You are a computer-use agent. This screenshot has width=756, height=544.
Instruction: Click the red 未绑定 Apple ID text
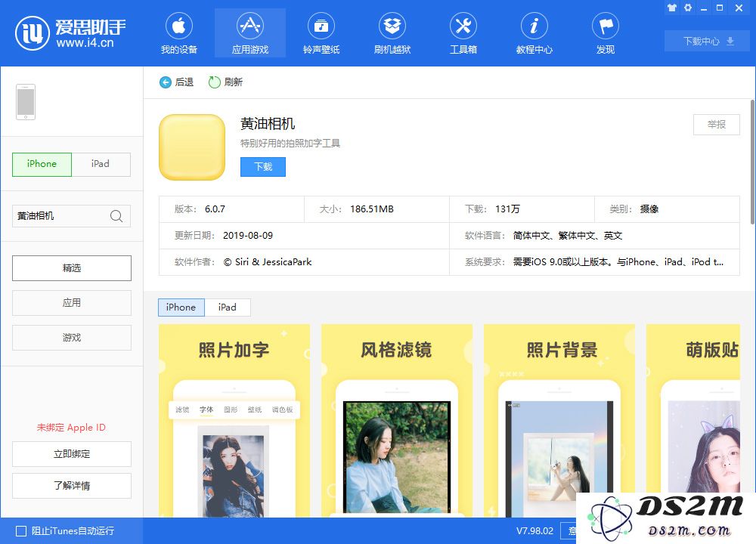click(71, 428)
